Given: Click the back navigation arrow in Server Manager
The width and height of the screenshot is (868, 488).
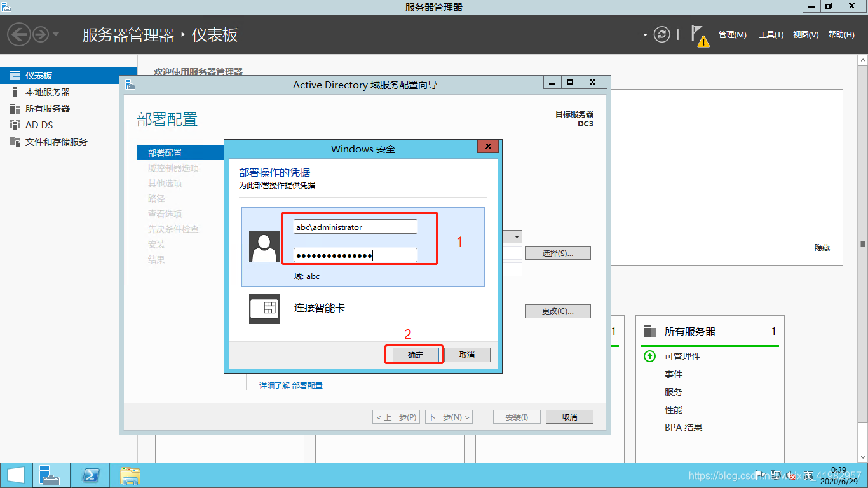Looking at the screenshot, I should [19, 34].
